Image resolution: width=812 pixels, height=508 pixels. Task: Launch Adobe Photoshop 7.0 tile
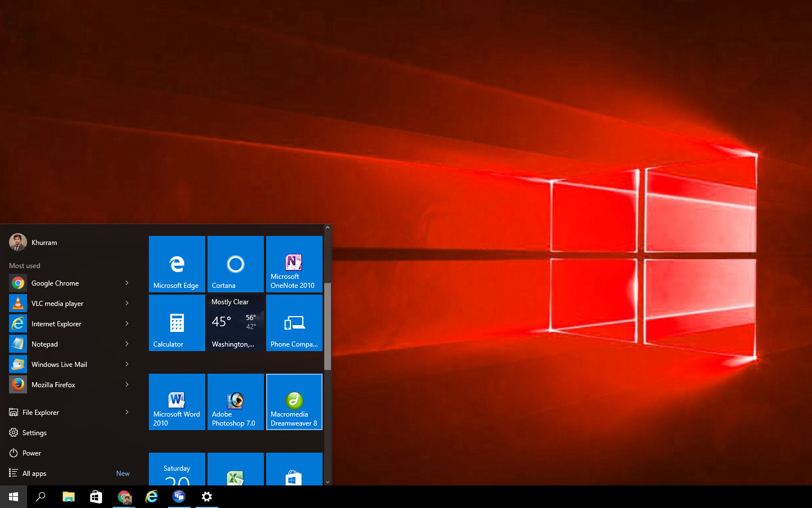(x=235, y=402)
